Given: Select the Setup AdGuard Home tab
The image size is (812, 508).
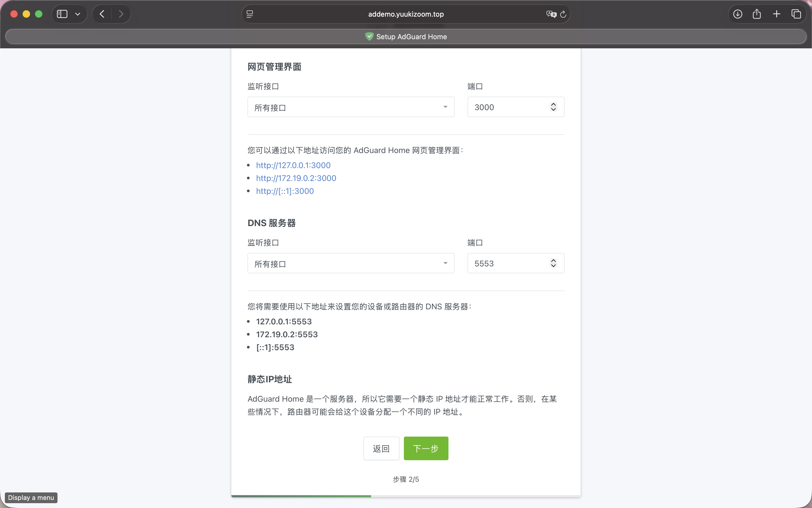Looking at the screenshot, I should coord(406,37).
